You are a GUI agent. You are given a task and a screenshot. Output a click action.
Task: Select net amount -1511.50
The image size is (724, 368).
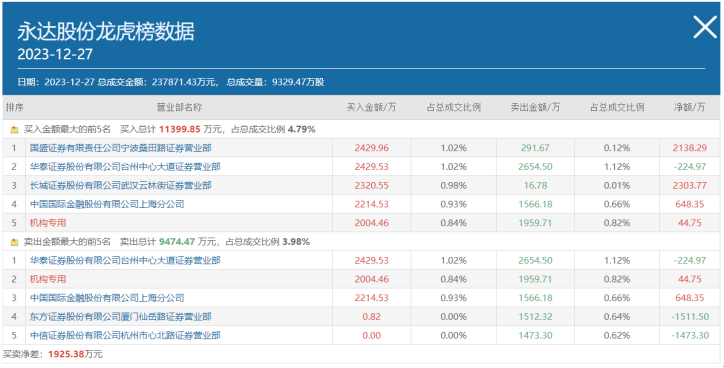[x=689, y=316]
